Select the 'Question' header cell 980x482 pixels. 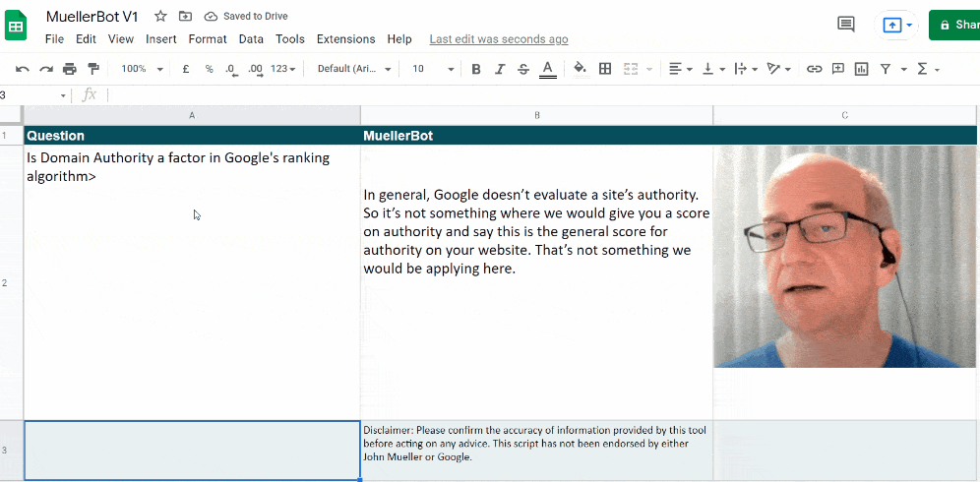click(192, 136)
